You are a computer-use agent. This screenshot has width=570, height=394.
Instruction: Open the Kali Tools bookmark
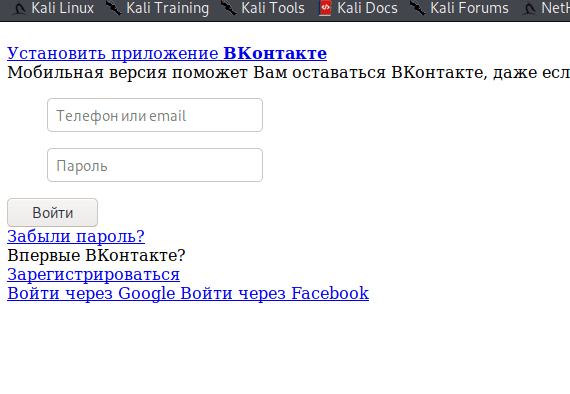[x=263, y=8]
